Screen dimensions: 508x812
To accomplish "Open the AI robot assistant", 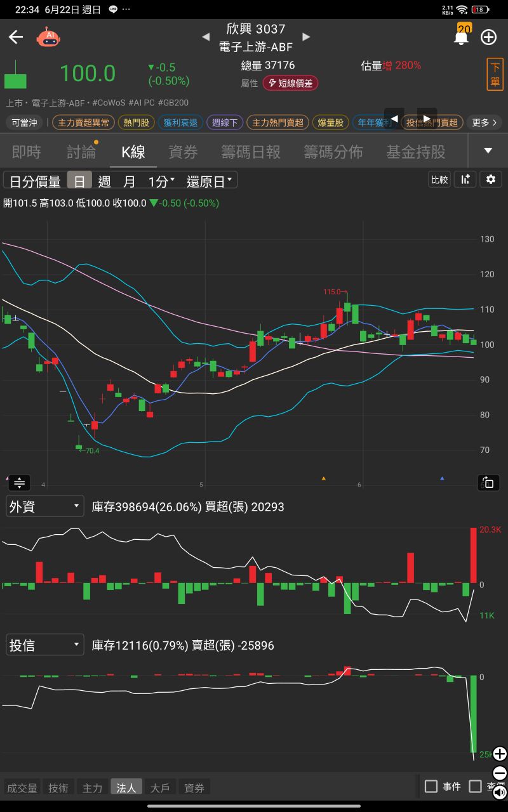I will pyautogui.click(x=48, y=37).
